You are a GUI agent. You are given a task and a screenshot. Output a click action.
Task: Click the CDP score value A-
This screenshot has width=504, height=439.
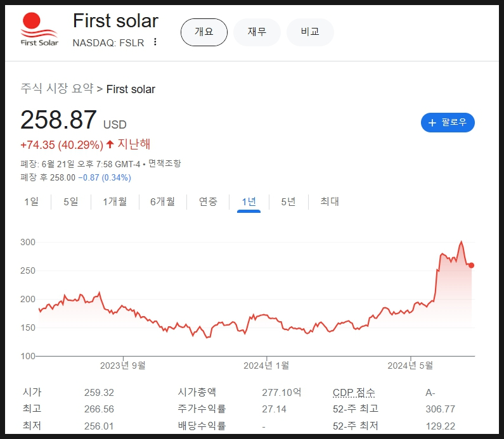click(430, 392)
